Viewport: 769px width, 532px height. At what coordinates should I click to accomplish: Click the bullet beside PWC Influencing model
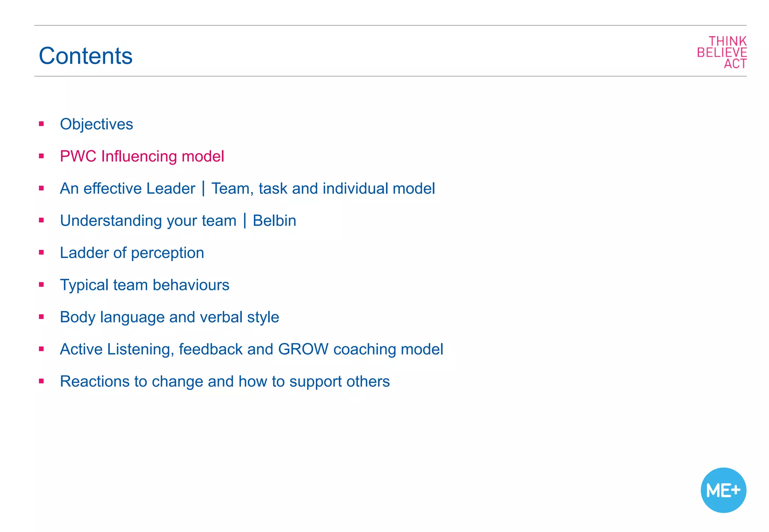(41, 156)
